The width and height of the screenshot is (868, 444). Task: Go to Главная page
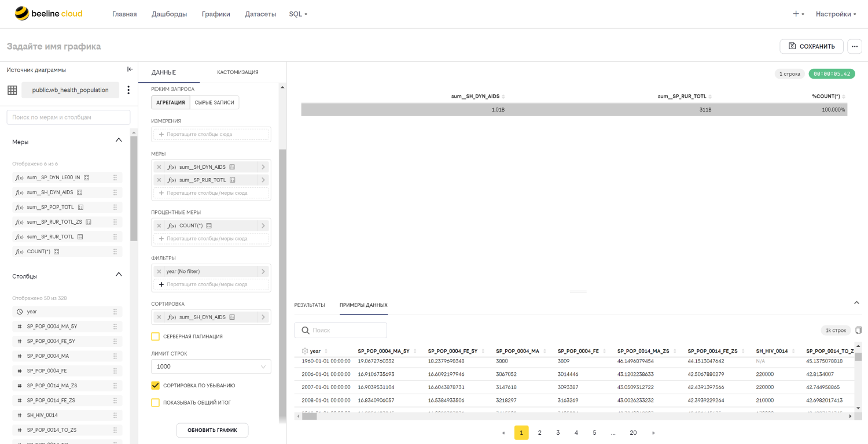pyautogui.click(x=124, y=14)
